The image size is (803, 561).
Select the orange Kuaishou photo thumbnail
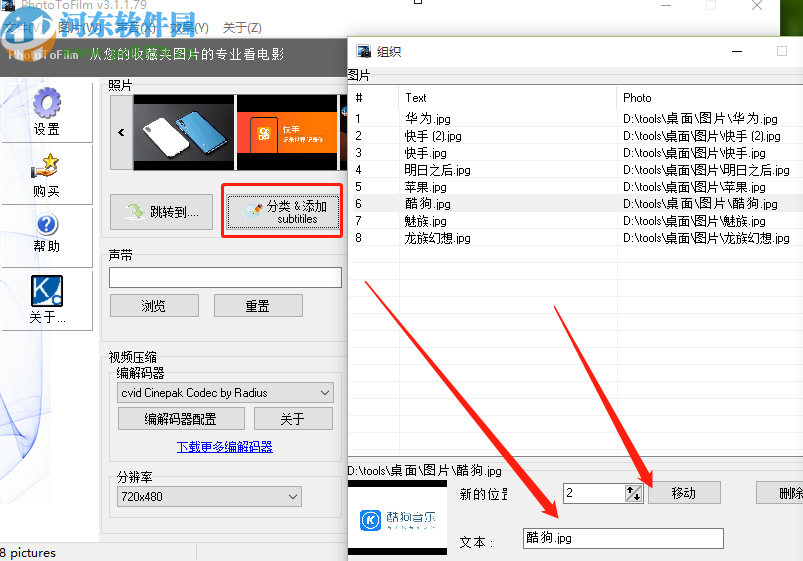(x=287, y=132)
